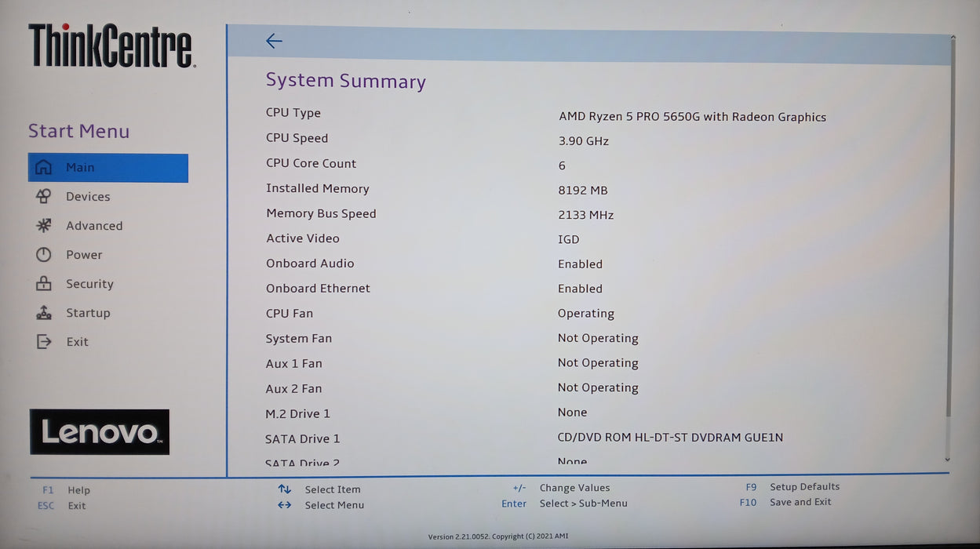Click the +/- Change Values hint

tap(561, 488)
